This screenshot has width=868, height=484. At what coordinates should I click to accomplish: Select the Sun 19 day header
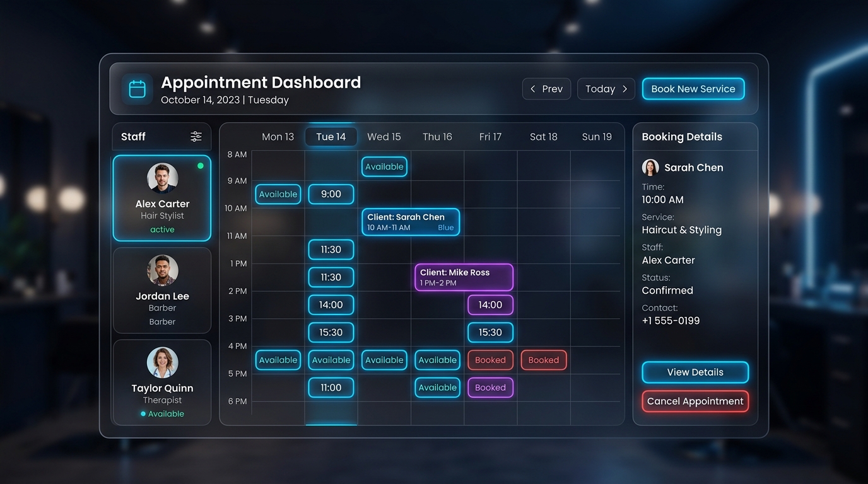tap(597, 137)
